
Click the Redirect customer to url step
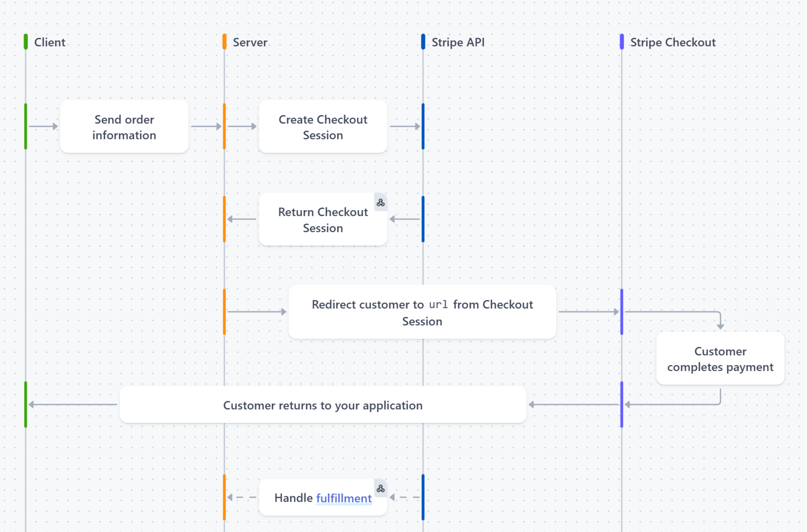[422, 312]
